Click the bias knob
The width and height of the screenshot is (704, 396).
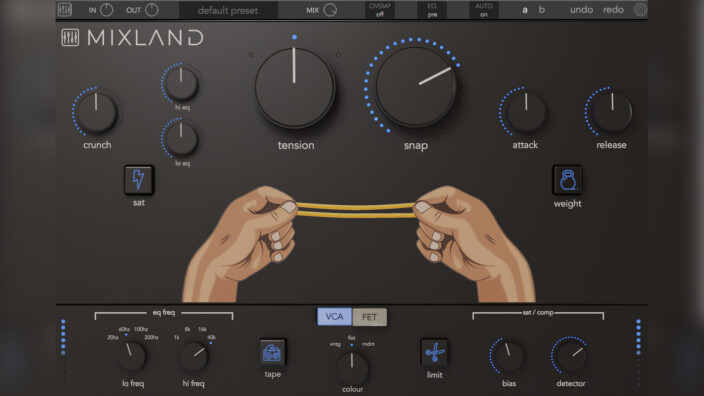pyautogui.click(x=509, y=356)
